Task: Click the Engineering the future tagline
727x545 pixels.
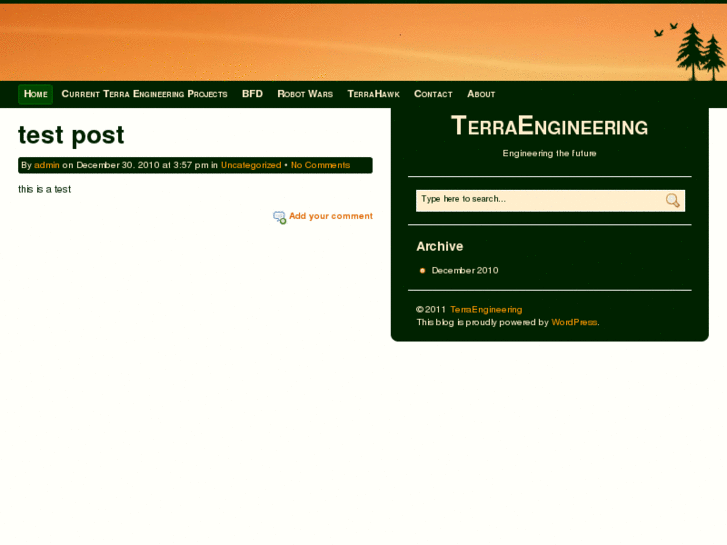Action: coord(549,153)
